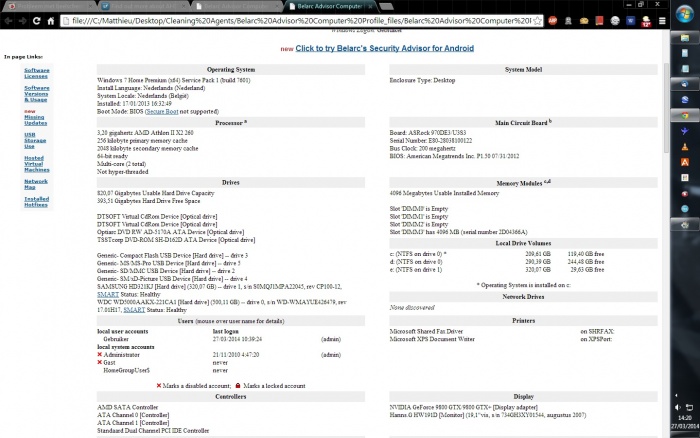This screenshot has width=700, height=438.
Task: Switch to the second browser tab
Action: [x=144, y=6]
